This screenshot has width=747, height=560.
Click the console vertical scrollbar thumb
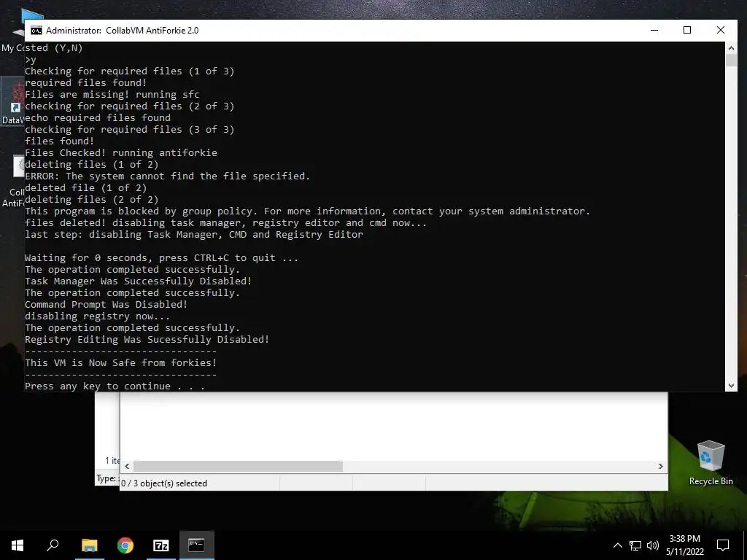pos(731,60)
